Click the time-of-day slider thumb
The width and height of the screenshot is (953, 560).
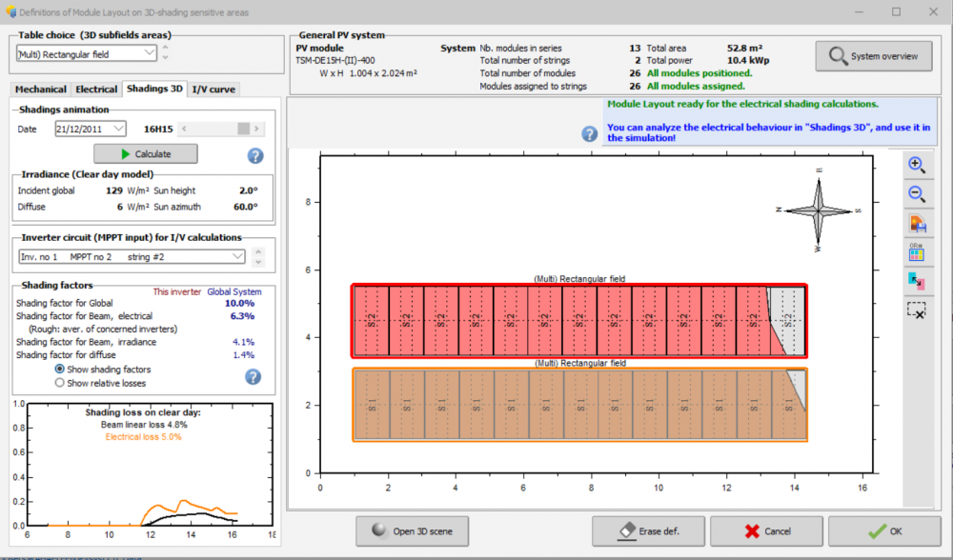pos(244,129)
